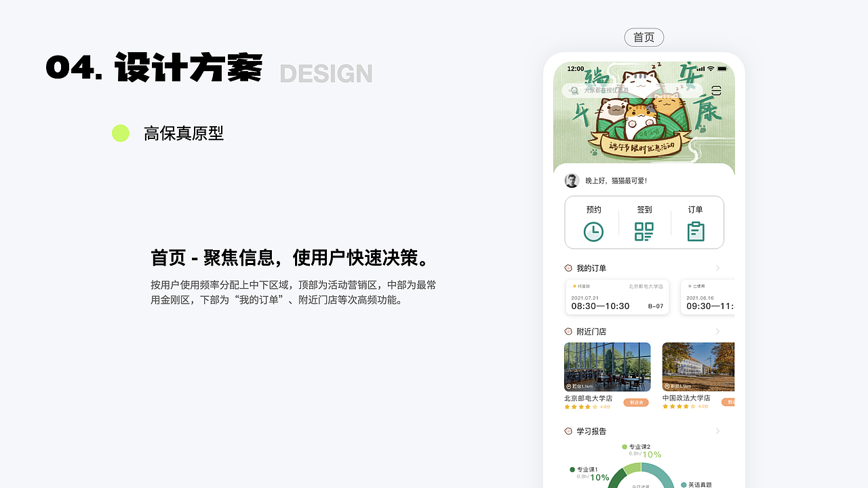
Task: Click the 高保真原型 subtitle text
Action: [x=184, y=134]
